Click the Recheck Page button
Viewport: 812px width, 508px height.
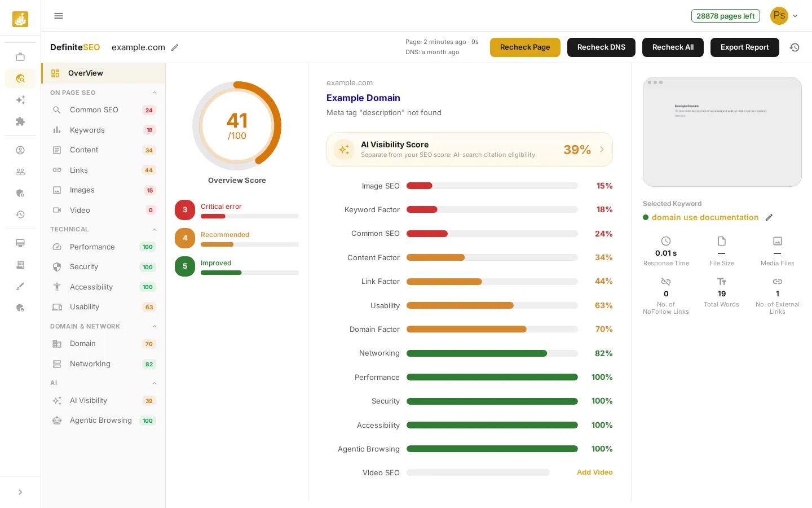[525, 47]
